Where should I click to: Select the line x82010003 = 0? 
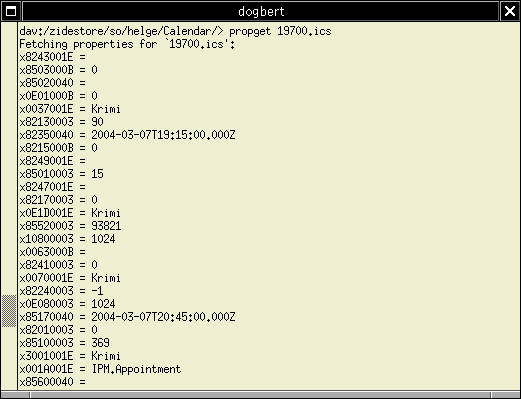[x=58, y=330]
